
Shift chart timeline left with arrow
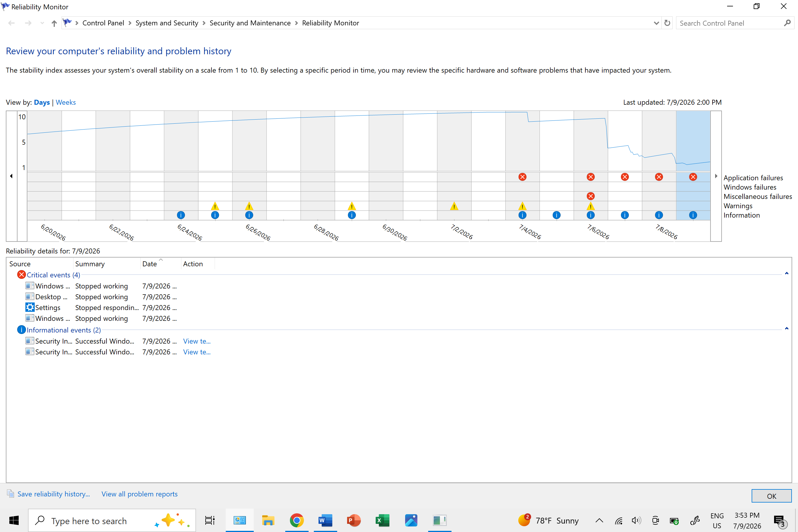[11, 176]
